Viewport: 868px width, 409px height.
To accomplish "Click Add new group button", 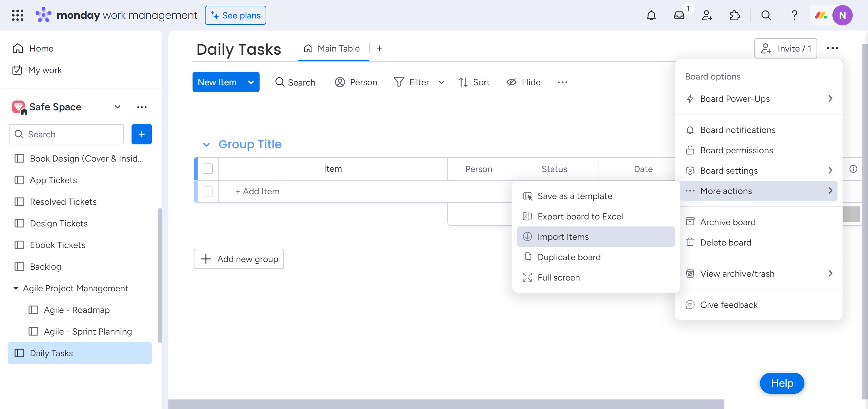I will 239,259.
